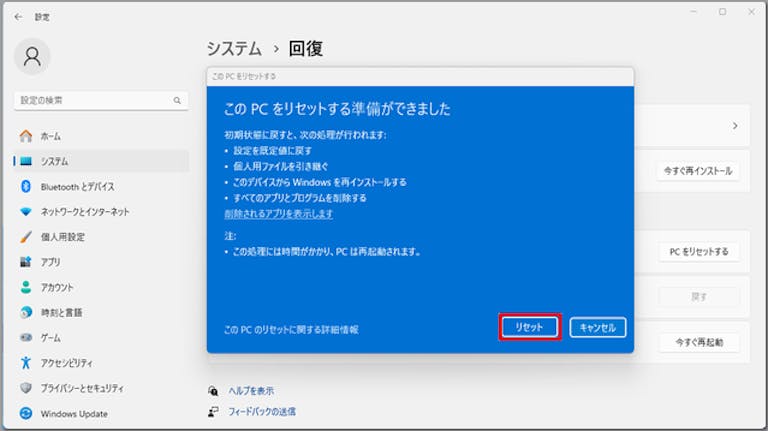The height and width of the screenshot is (431, 768).
Task: Focus the 設定の検索 search field
Action: (101, 100)
